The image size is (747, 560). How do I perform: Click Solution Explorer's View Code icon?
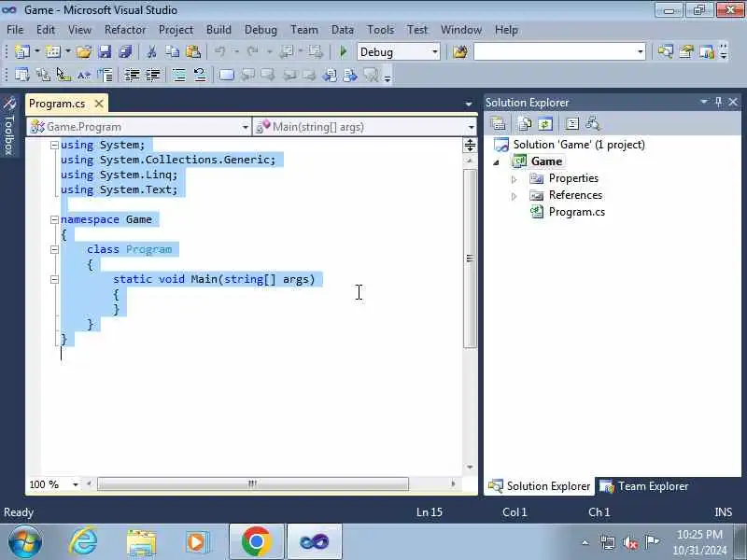click(x=571, y=124)
